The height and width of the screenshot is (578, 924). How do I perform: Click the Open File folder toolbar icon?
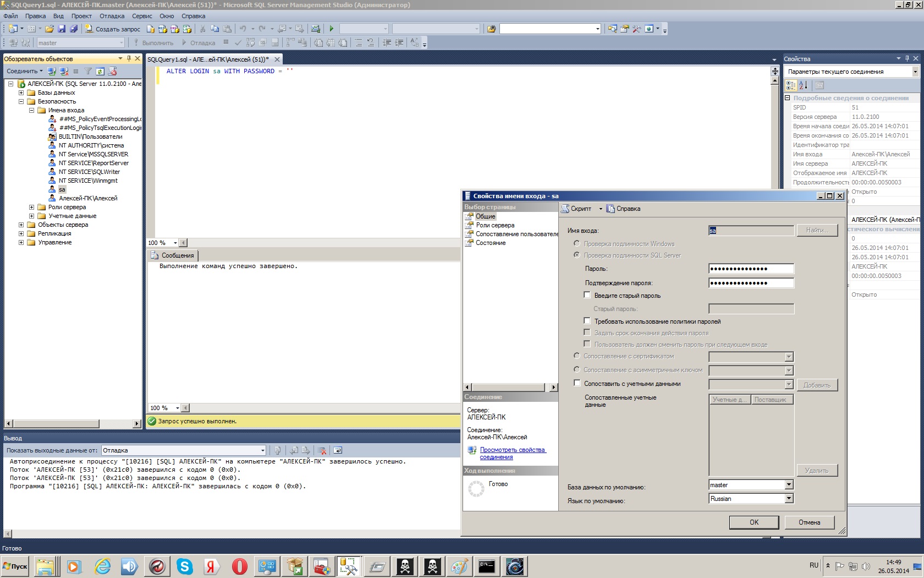pyautogui.click(x=50, y=29)
